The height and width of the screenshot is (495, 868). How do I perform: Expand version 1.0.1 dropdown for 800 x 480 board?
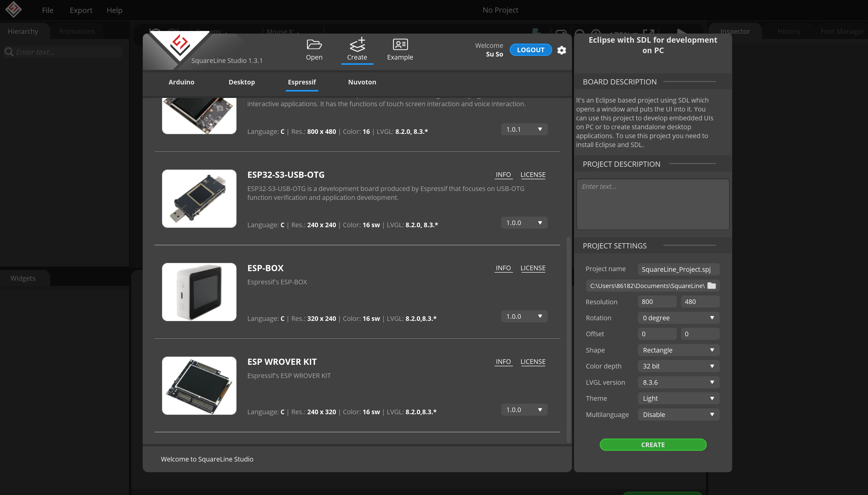click(524, 129)
